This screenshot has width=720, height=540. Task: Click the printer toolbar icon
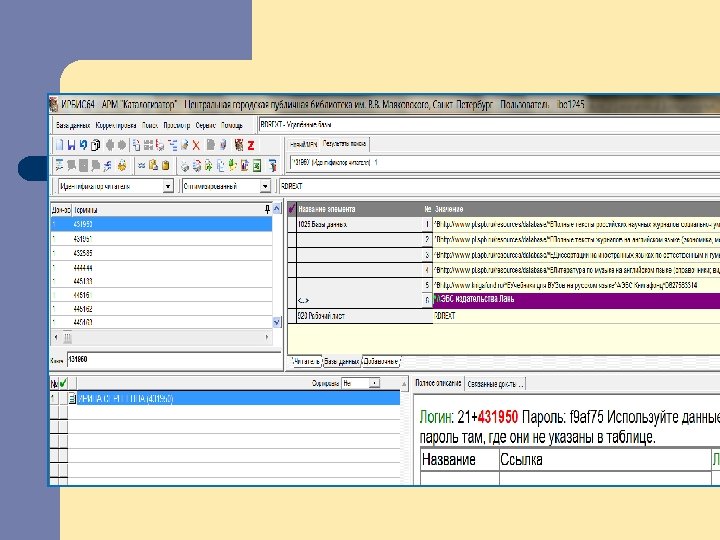tap(185, 166)
